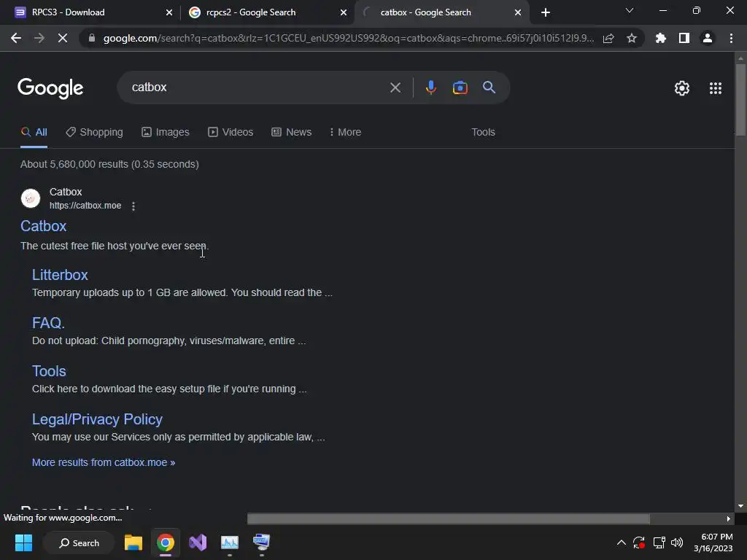Open the Legal/Privacy Policy sitelink

97,419
